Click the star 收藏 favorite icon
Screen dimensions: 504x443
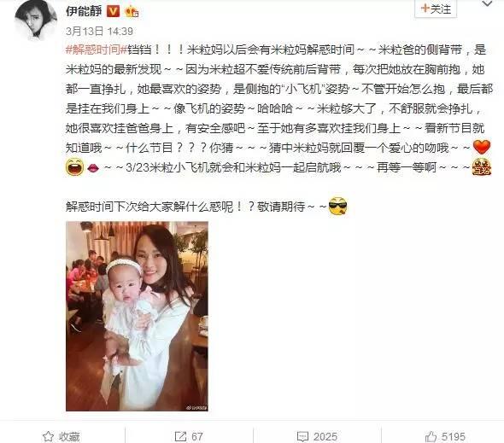(48, 436)
